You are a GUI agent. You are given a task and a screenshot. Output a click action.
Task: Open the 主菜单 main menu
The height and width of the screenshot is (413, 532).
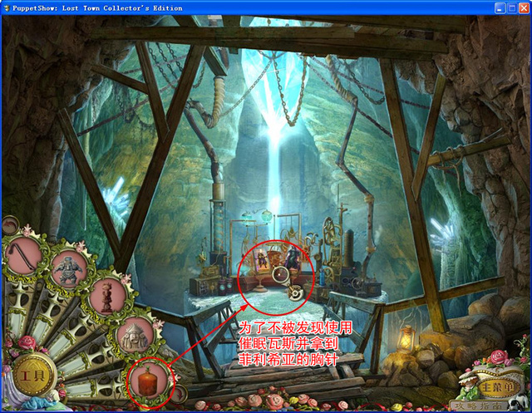497,388
